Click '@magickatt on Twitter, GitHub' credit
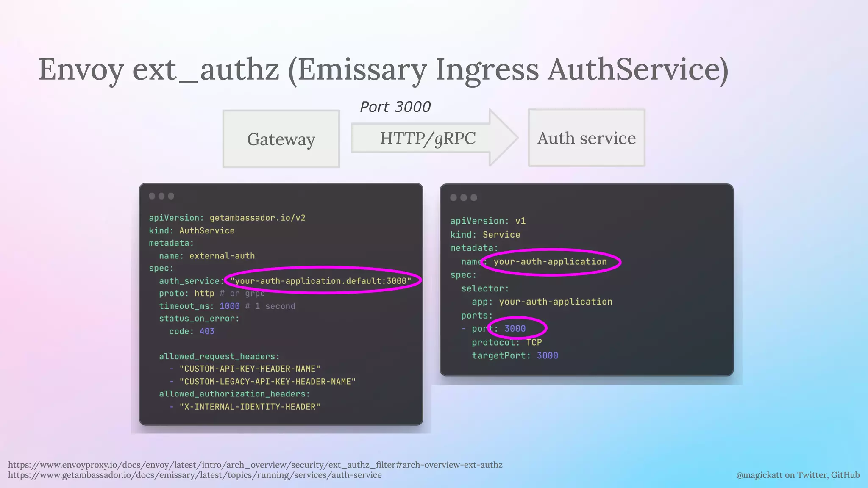Viewport: 868px width, 488px height. [x=798, y=475]
